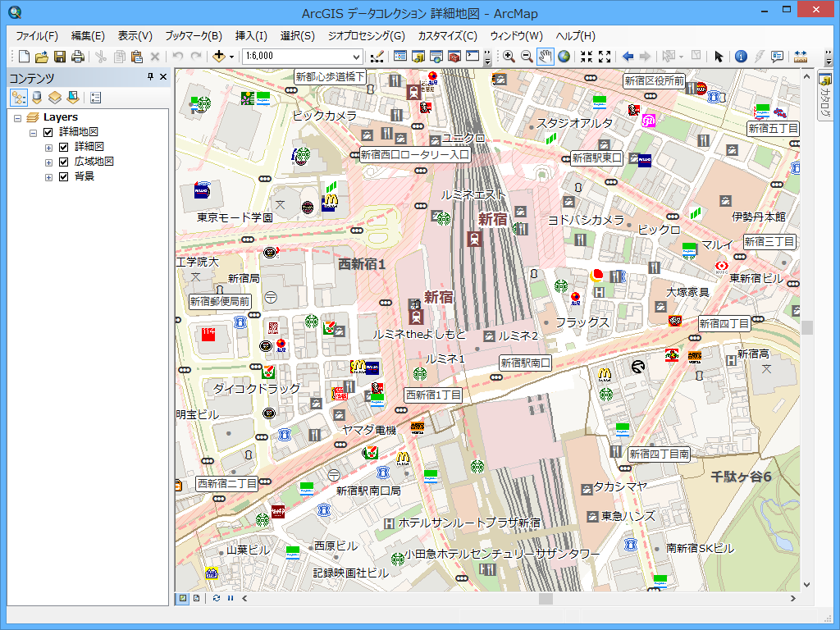The width and height of the screenshot is (840, 630).
Task: Collapse the Layers data frame
Action: (18, 118)
